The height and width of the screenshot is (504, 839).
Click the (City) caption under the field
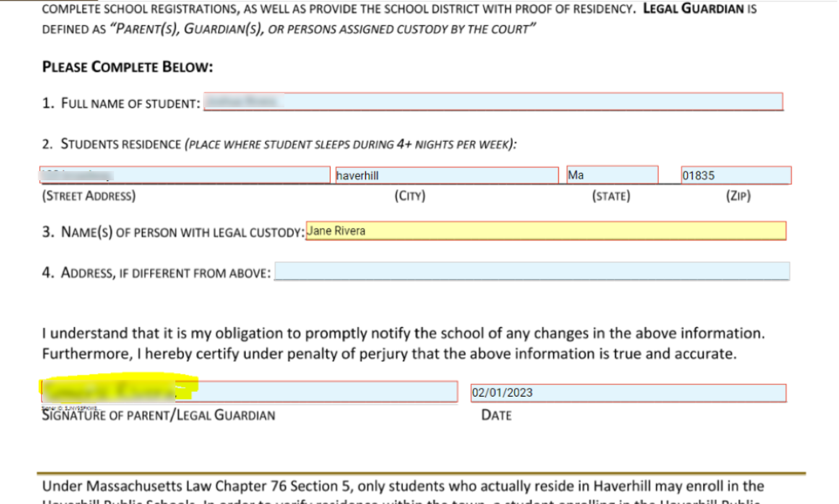tap(410, 196)
